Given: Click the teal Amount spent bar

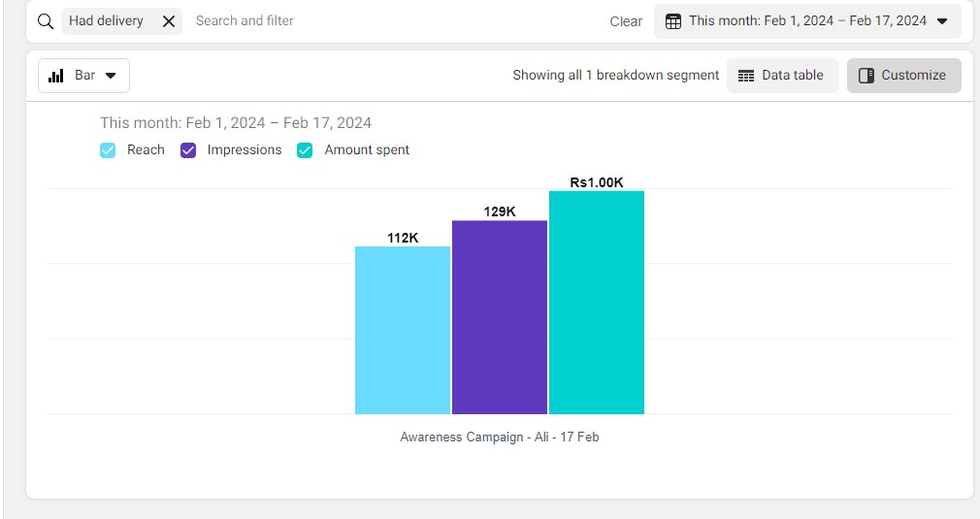Looking at the screenshot, I should coord(597,303).
